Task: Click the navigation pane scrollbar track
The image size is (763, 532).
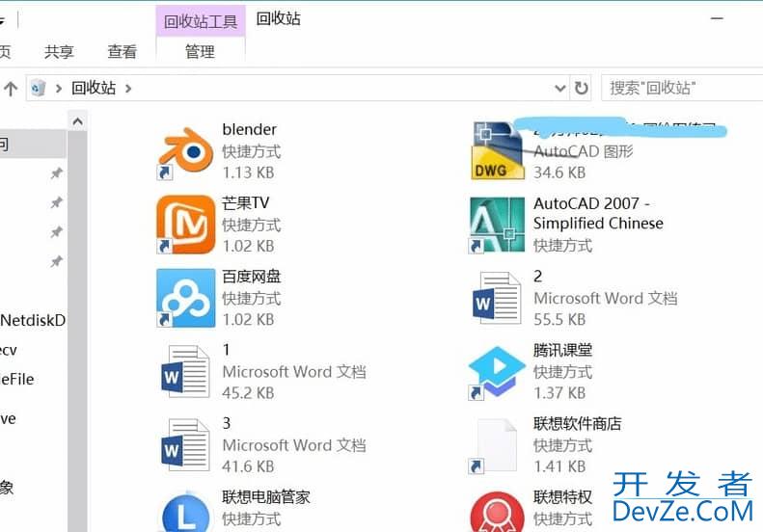Action: pyautogui.click(x=77, y=331)
